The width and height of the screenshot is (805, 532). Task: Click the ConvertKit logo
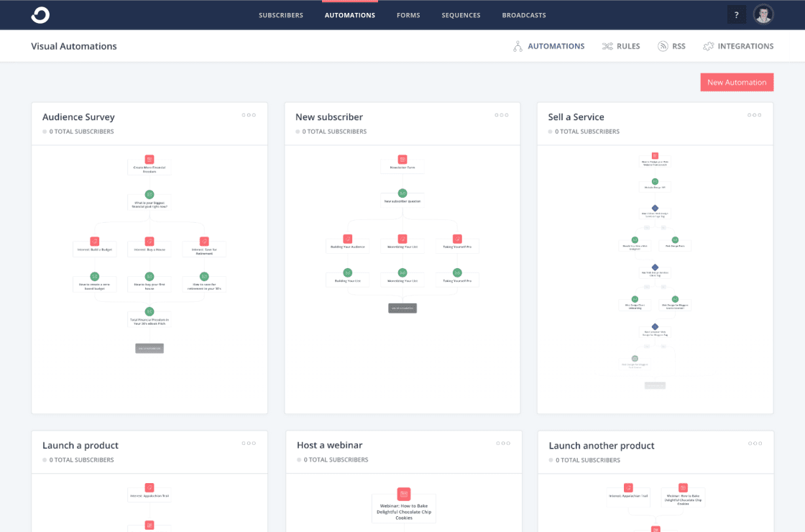(x=40, y=14)
